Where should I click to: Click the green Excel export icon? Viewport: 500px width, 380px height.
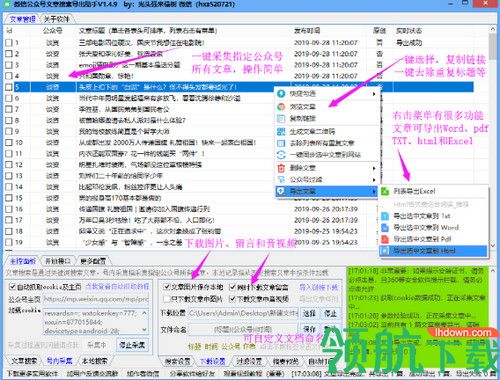pyautogui.click(x=385, y=191)
